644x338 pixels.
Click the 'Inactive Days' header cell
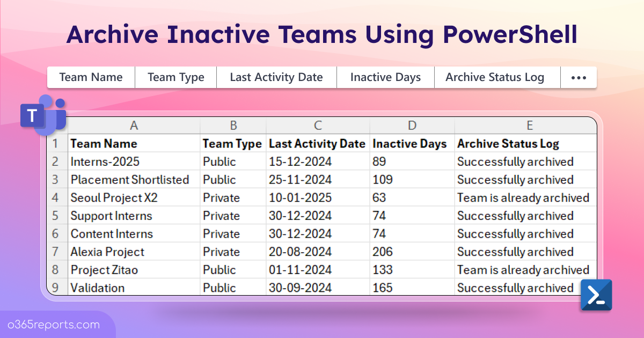pyautogui.click(x=412, y=143)
